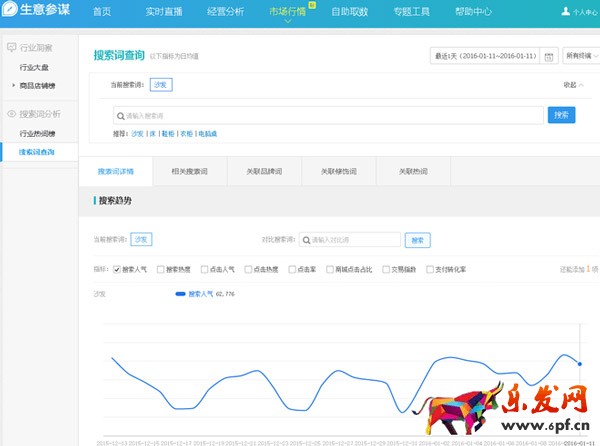Click the 行业洞察 sidebar section icon

point(11,47)
